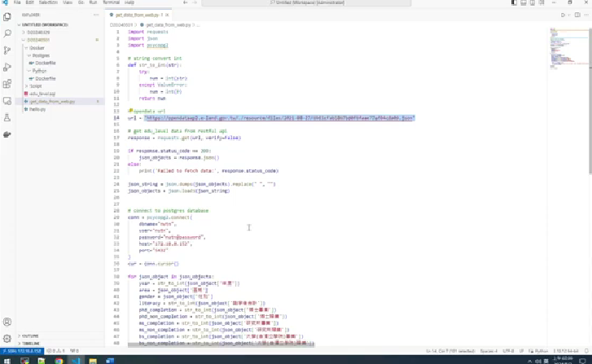Click the Split Editor icon

577,15
